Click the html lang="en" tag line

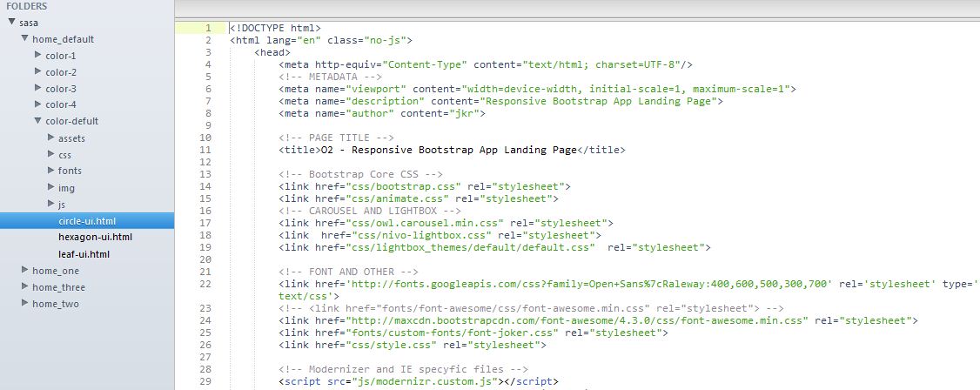[x=320, y=40]
